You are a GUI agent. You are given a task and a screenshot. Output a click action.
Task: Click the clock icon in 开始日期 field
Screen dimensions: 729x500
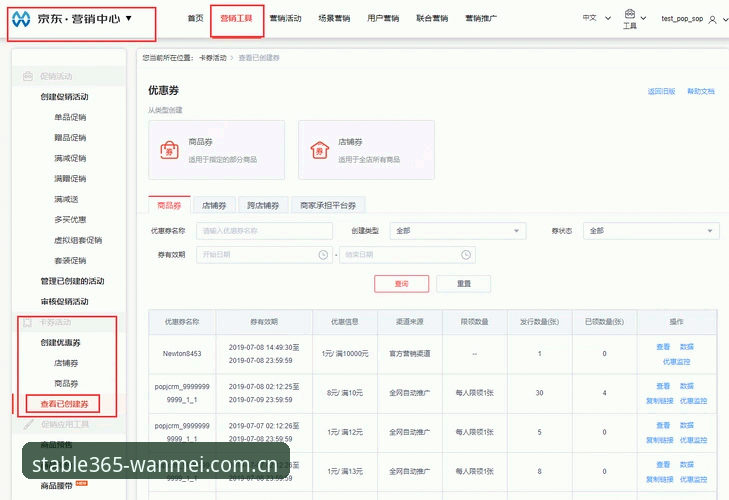(323, 254)
